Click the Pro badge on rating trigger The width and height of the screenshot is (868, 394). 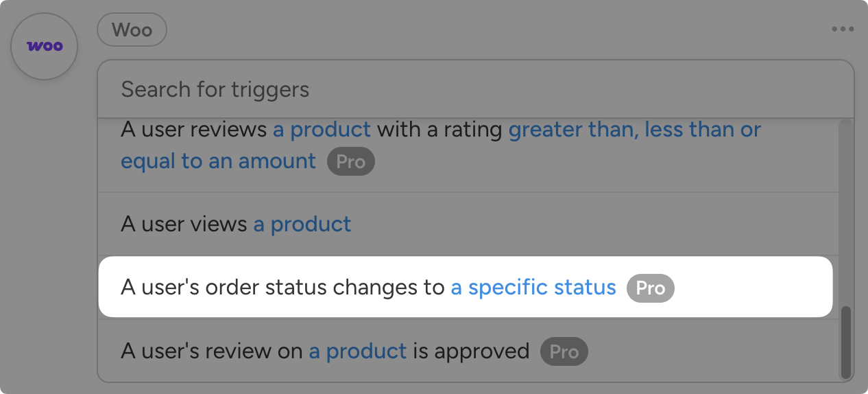(x=350, y=162)
